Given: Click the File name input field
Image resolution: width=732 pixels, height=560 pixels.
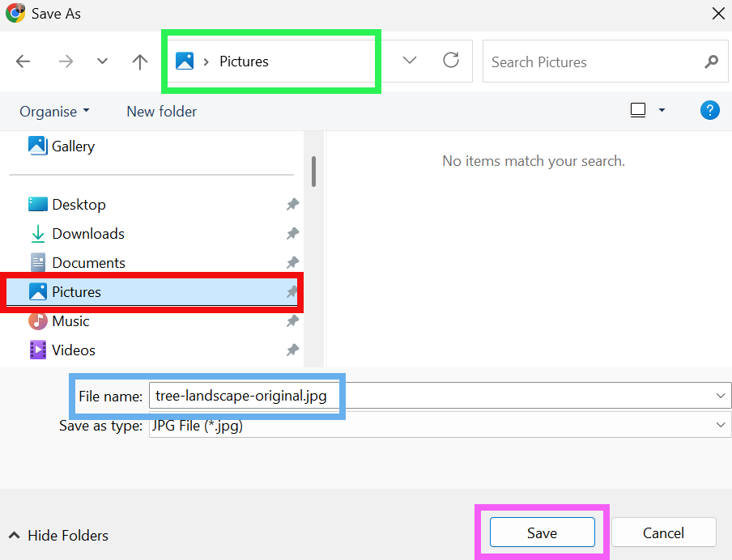Looking at the screenshot, I should coord(440,396).
